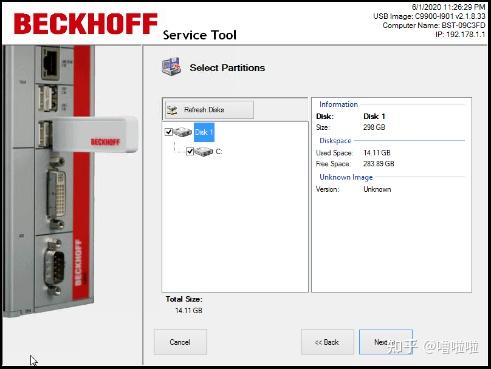Image resolution: width=491 pixels, height=369 pixels.
Task: Click the BECKHOFF logo
Action: 86,24
